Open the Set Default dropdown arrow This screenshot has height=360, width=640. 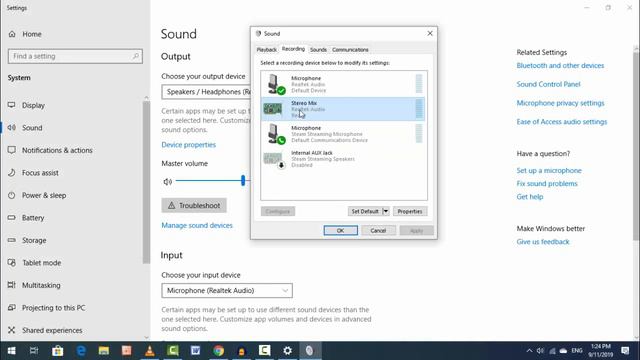coord(385,211)
